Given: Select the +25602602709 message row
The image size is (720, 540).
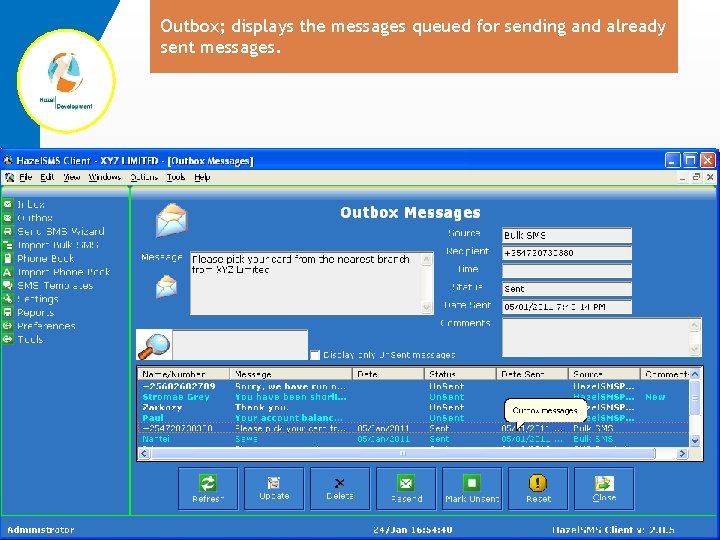Looking at the screenshot, I should pyautogui.click(x=413, y=387).
